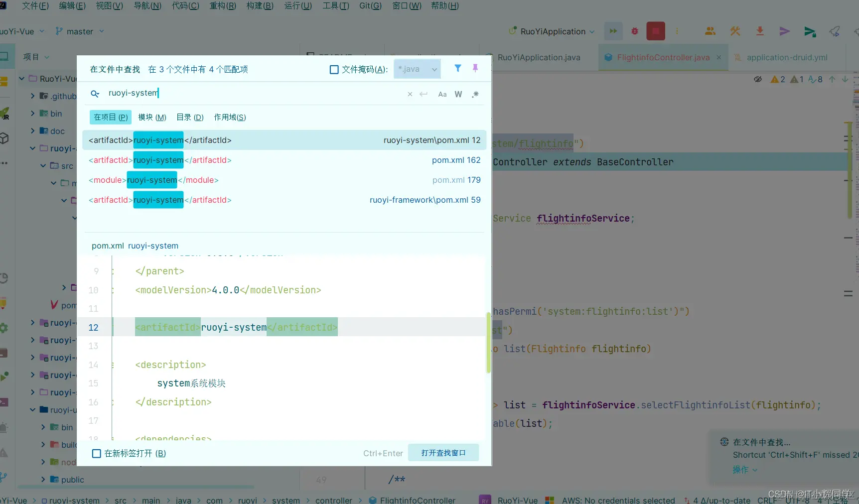Toggle Words W option
Viewport: 859px width, 504px height.
(458, 94)
